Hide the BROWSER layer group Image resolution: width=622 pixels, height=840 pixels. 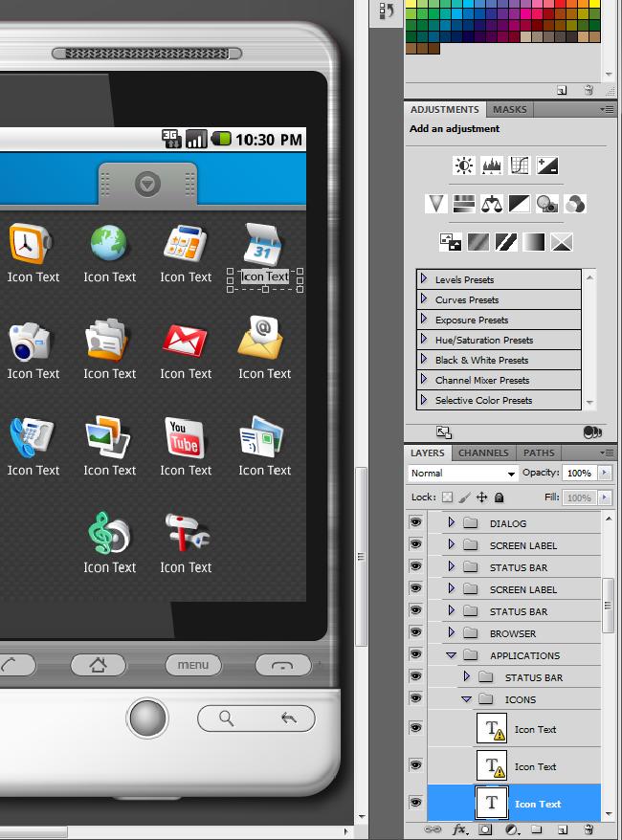point(415,633)
